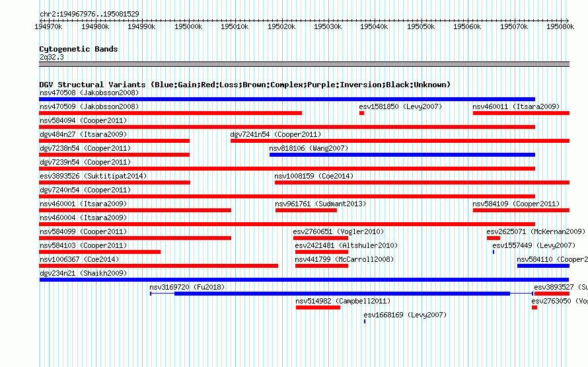This screenshot has width=588, height=367.
Task: Click the nsv514982 (Campbell2011) label
Action: [343, 301]
